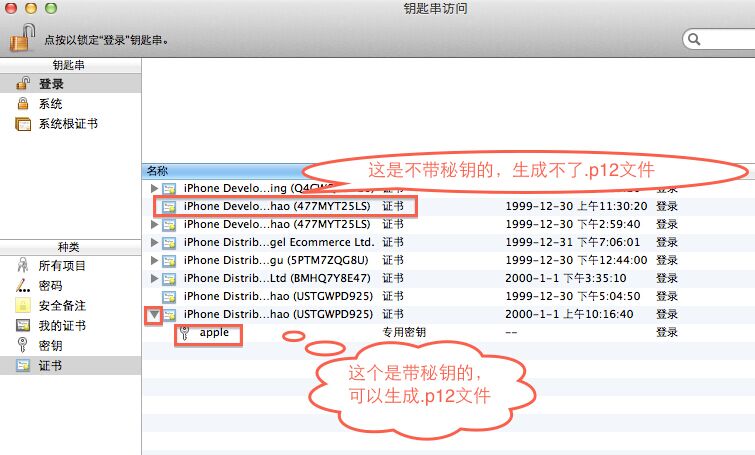Image resolution: width=755 pixels, height=455 pixels.
Task: Click the date 2000-1-1 下午3:35:10
Action: pyautogui.click(x=566, y=278)
